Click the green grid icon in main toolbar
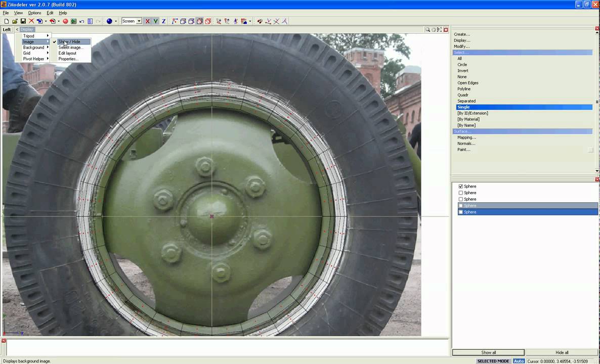 pyautogui.click(x=73, y=21)
